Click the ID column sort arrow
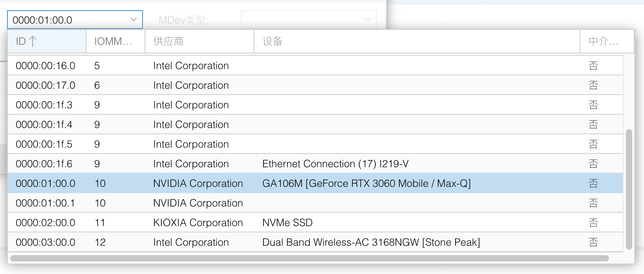 pyautogui.click(x=33, y=41)
